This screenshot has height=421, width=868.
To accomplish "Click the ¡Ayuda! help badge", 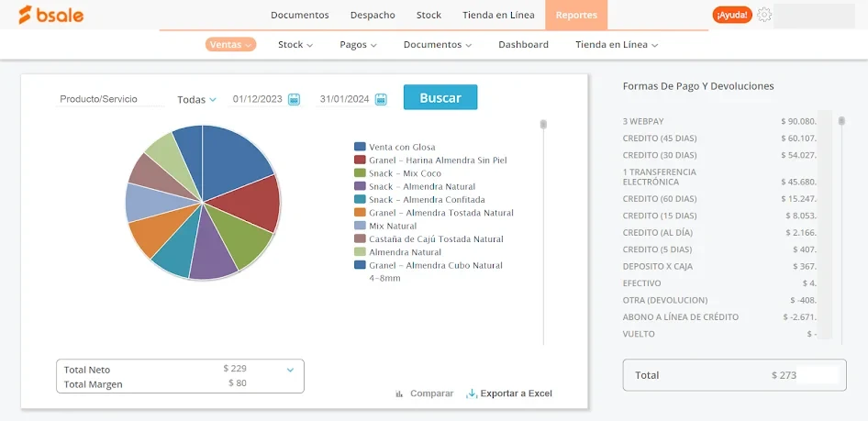I will (x=731, y=15).
